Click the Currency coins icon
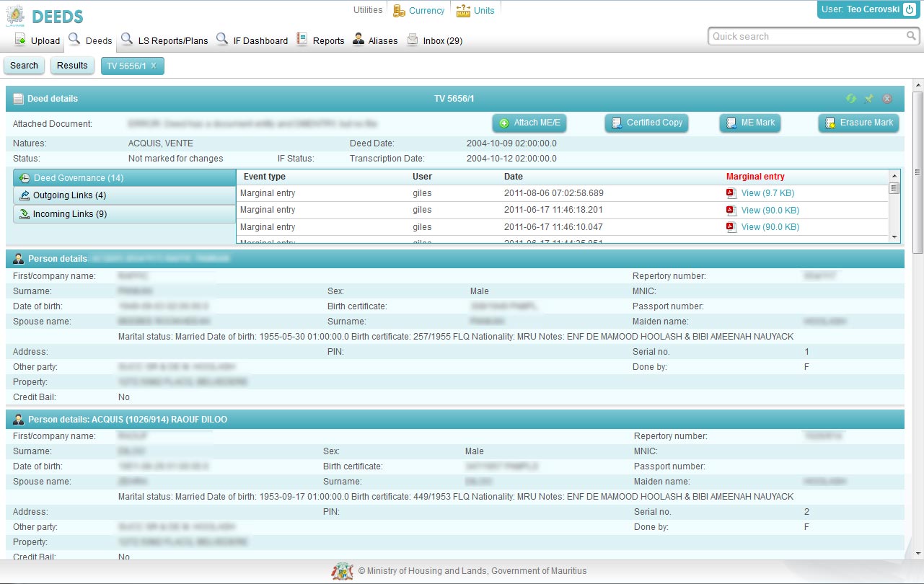 (398, 10)
